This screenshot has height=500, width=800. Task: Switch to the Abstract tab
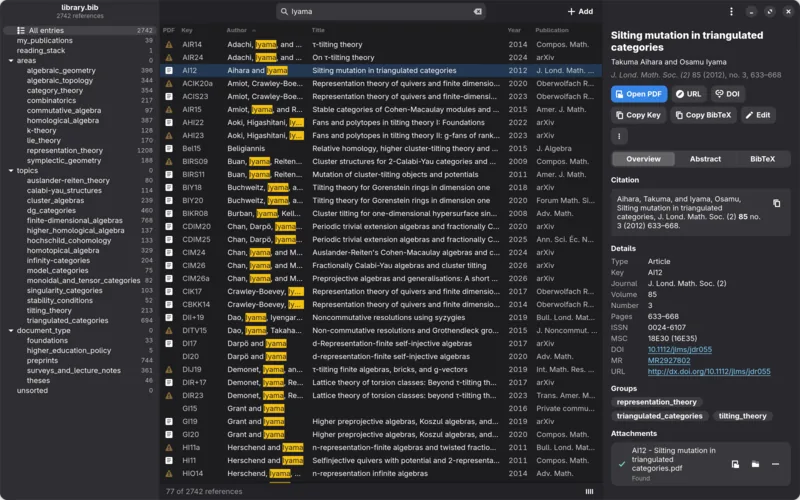(705, 159)
